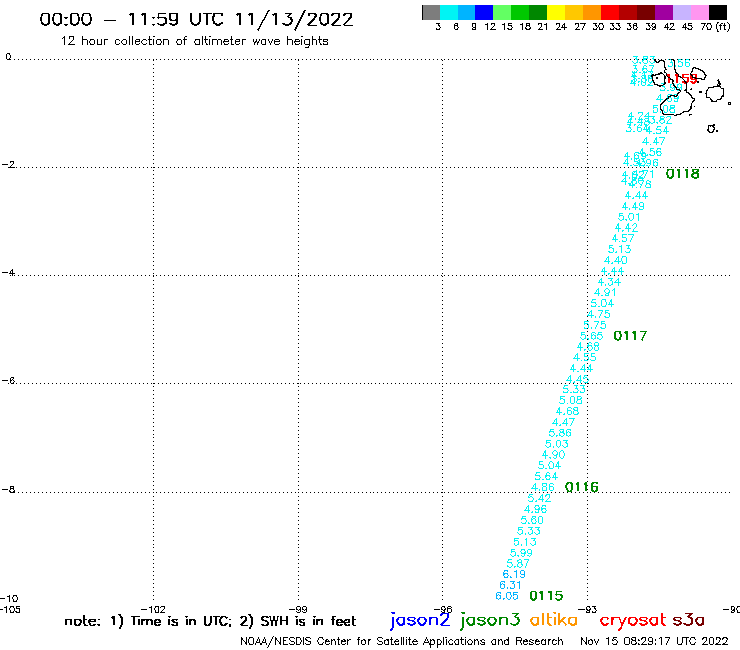Click the 5.86 wave height value
The height and width of the screenshot is (650, 740).
click(x=560, y=433)
